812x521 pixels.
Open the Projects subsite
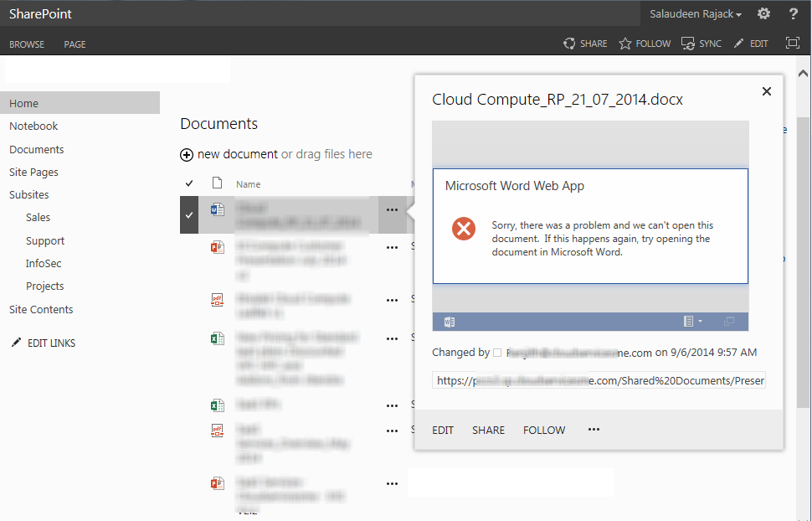(x=44, y=286)
